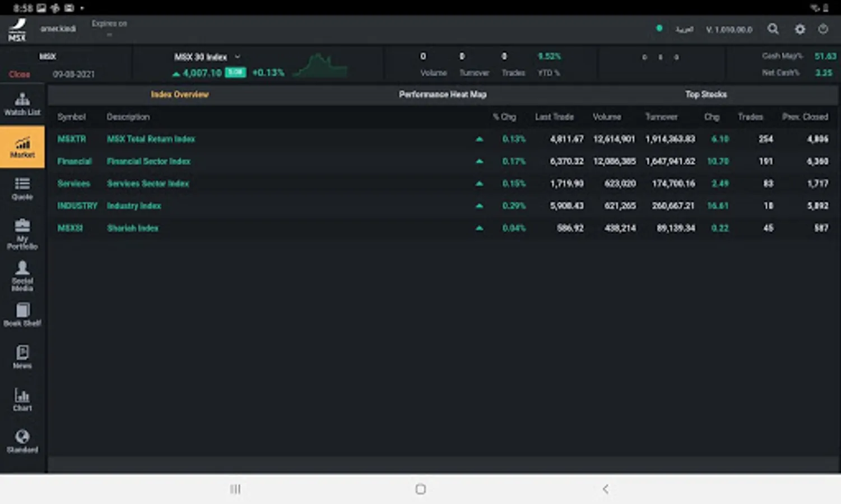Sort by Last Trade column header
The image size is (841, 504).
point(554,117)
